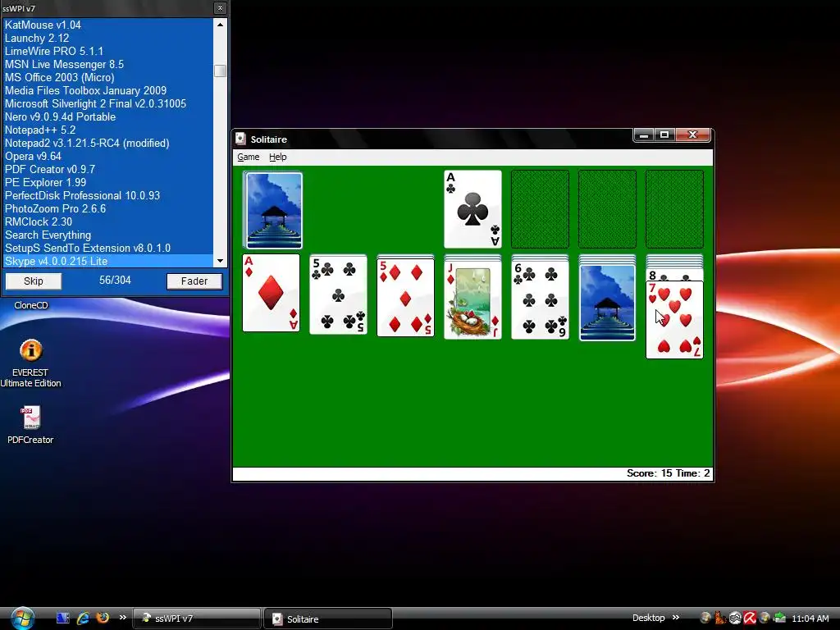Click the third empty foundation slot
840x630 pixels.
(x=607, y=209)
